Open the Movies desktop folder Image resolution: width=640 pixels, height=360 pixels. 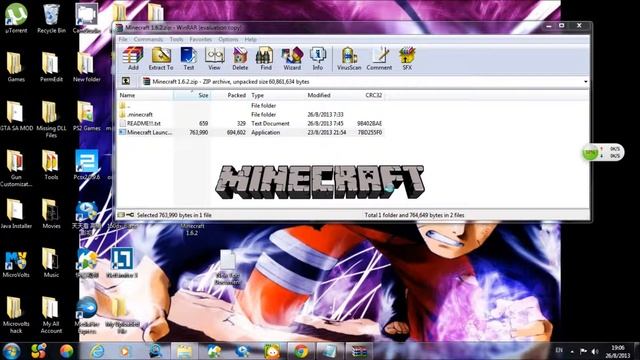coord(51,213)
